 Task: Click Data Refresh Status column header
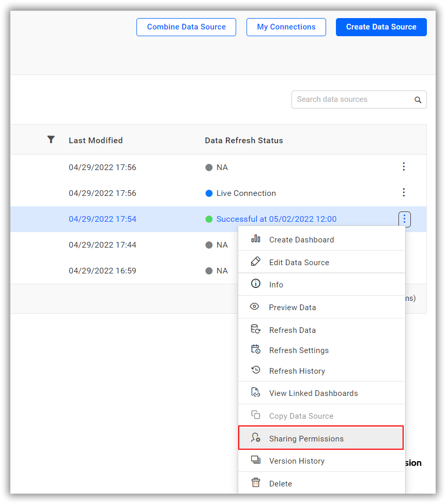pos(244,141)
